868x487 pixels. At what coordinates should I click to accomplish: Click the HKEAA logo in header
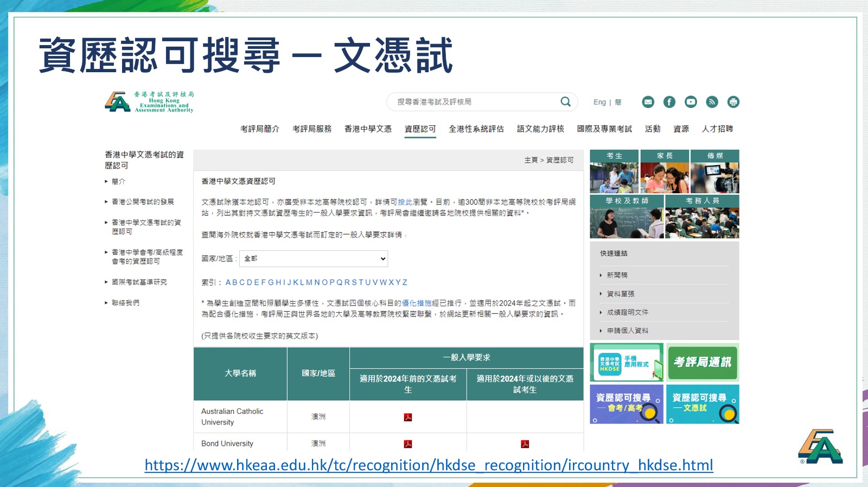(149, 102)
